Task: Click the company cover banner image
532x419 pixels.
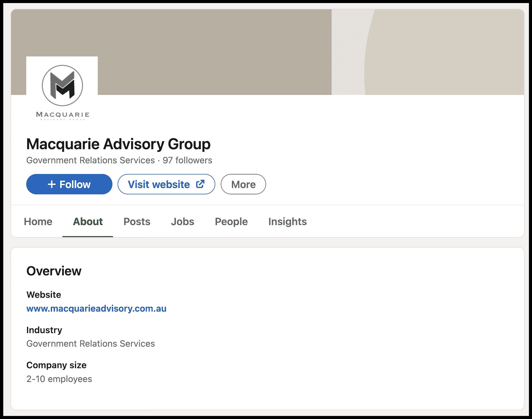Action: tap(268, 52)
